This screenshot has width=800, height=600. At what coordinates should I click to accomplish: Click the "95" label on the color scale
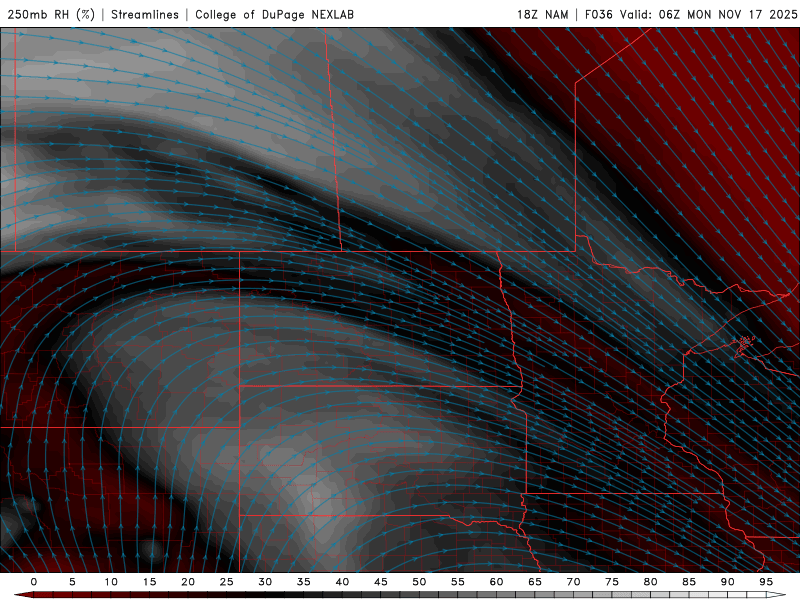(766, 582)
